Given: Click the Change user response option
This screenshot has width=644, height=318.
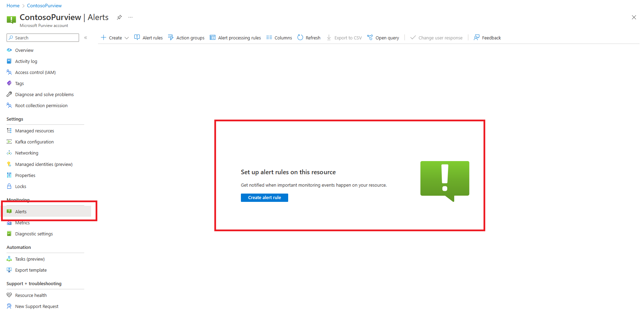Looking at the screenshot, I should 436,38.
